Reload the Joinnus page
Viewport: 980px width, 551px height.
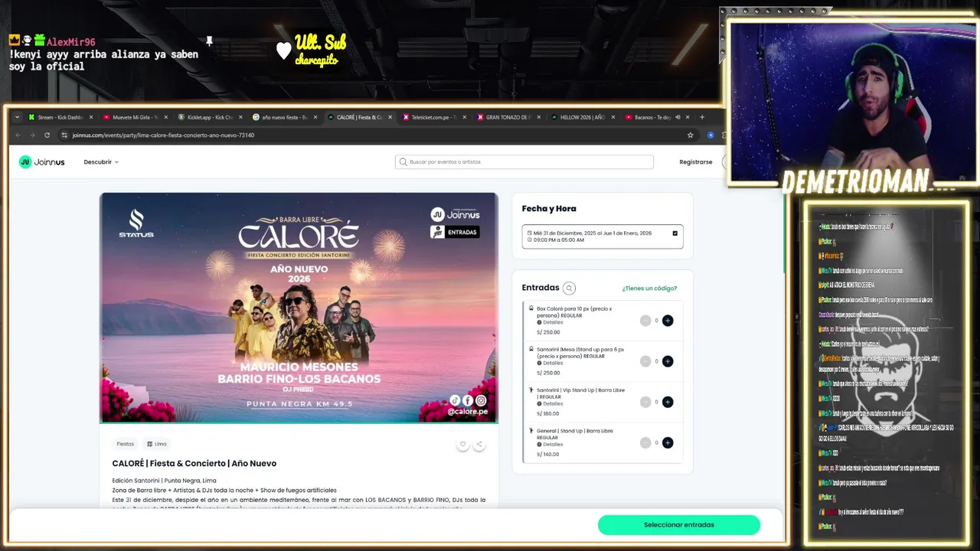(x=47, y=135)
